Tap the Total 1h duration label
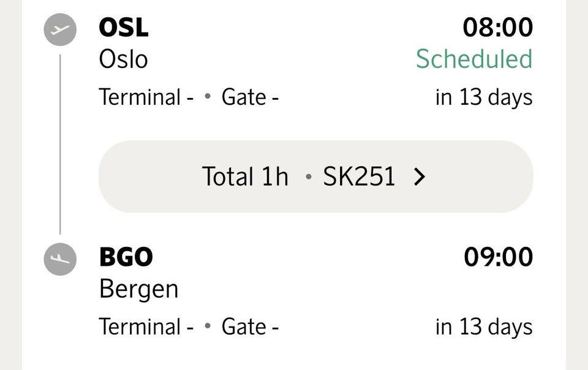This screenshot has height=370, width=588. click(245, 177)
